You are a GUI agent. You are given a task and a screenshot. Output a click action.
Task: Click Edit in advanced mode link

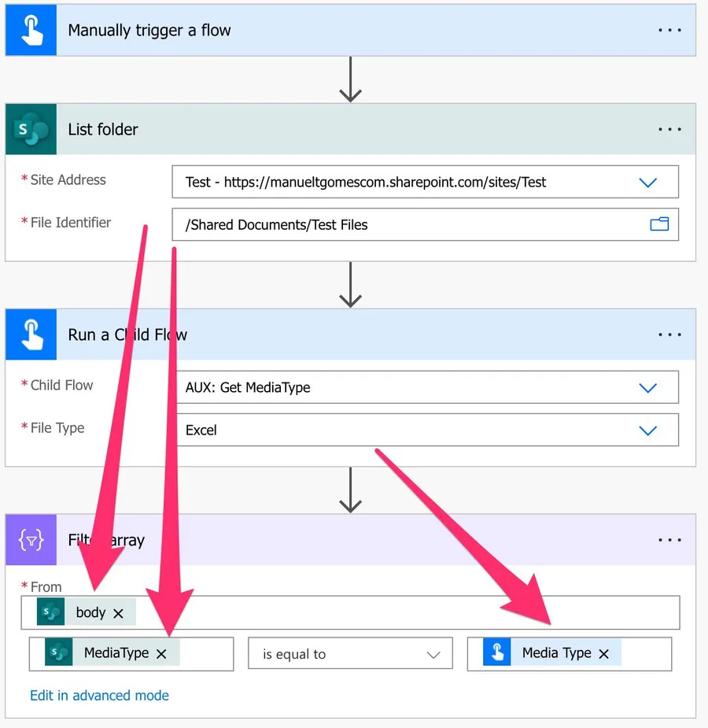coord(99,696)
